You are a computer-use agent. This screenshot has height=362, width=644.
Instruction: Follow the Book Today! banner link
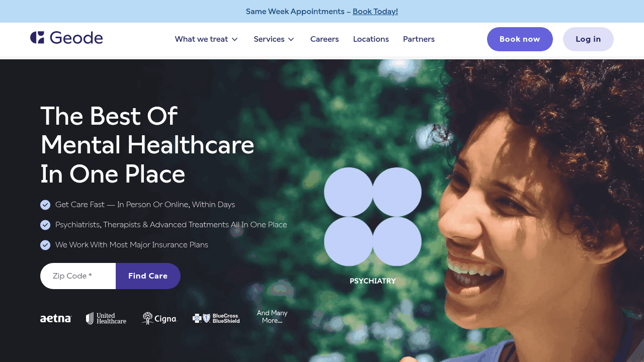tap(375, 11)
